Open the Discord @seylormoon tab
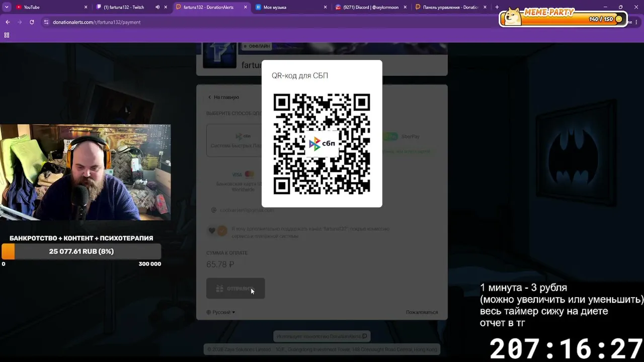644x362 pixels. tap(371, 7)
